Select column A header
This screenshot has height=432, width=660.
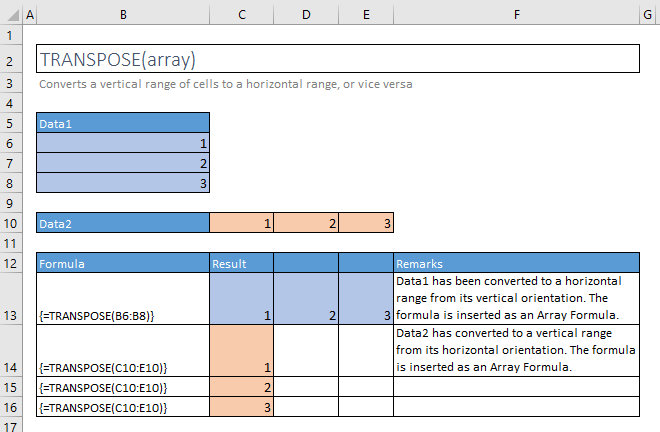coord(30,15)
